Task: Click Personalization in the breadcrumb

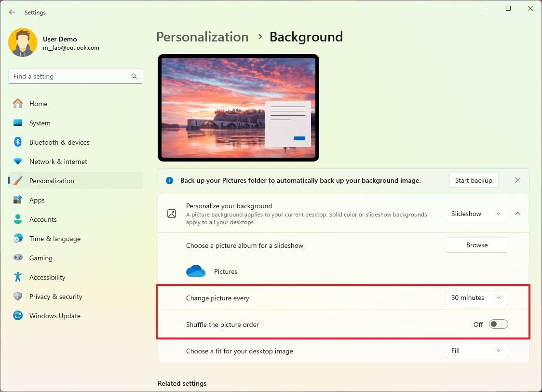Action: click(x=202, y=37)
